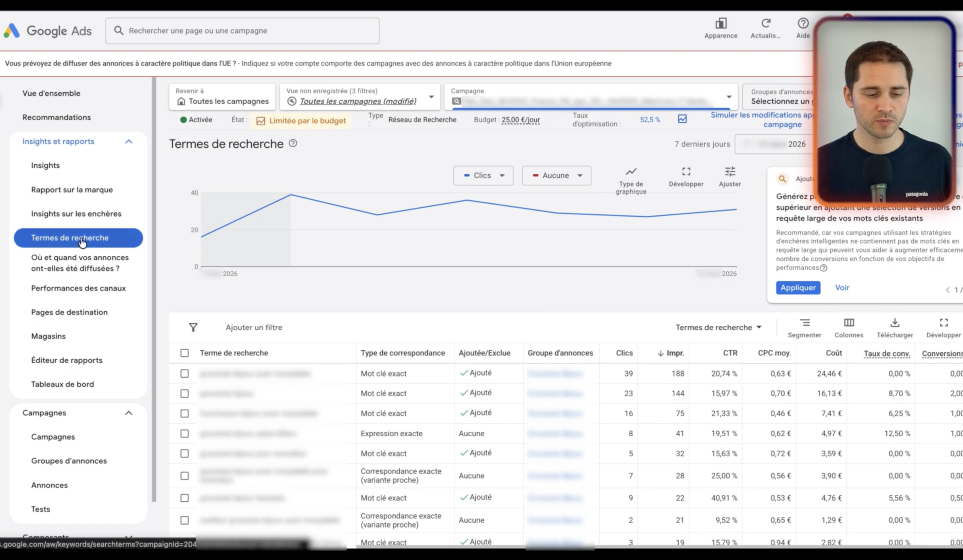Viewport: 963px width, 560px height.
Task: Check the row with 75 impressions
Action: point(185,413)
